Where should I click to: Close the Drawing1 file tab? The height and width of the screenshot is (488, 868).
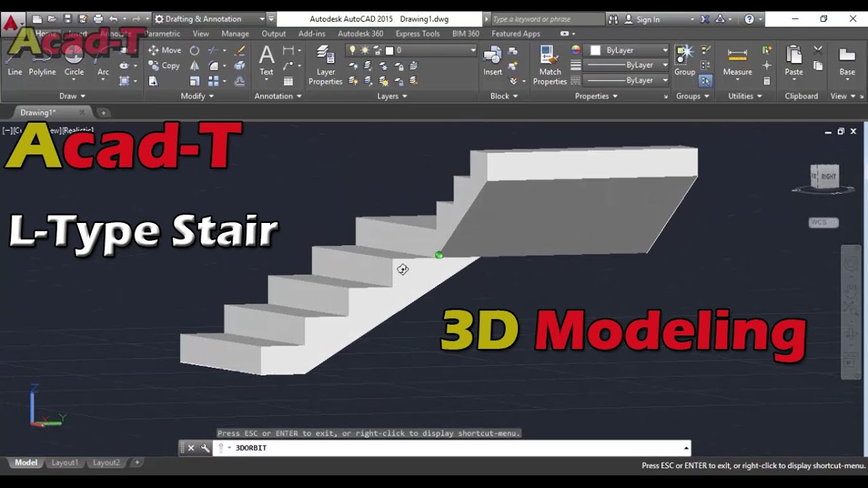[82, 113]
